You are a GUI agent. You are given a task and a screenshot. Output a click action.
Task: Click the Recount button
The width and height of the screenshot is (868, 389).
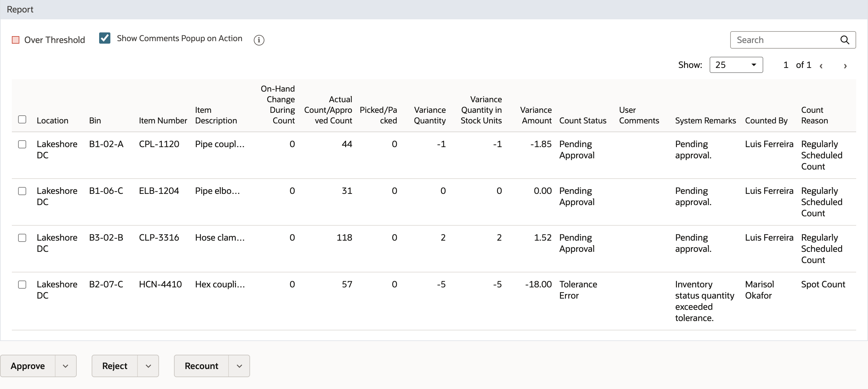201,366
